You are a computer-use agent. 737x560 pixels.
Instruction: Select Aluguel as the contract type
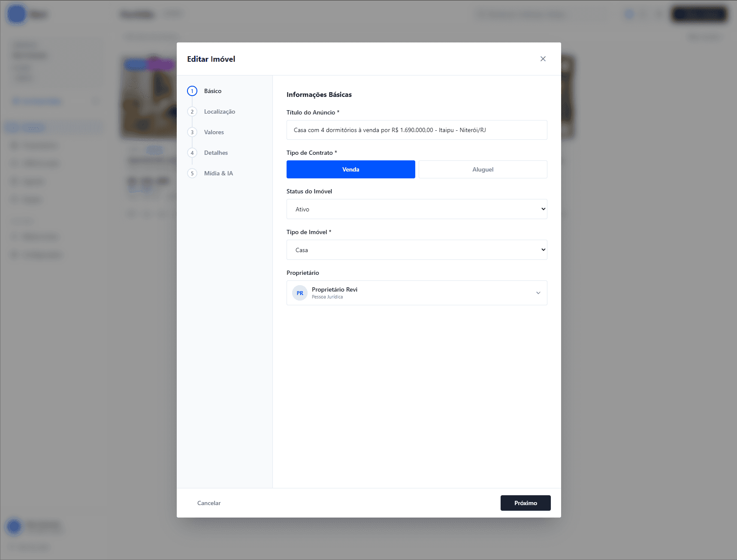coord(483,169)
